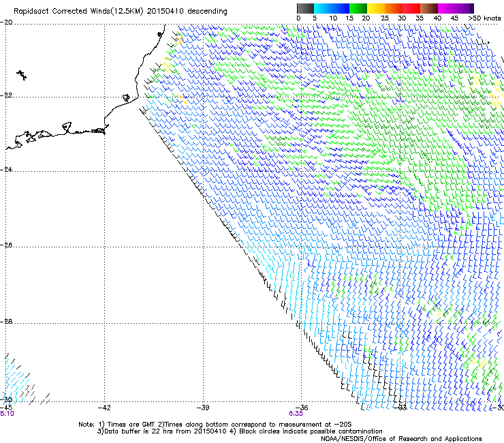Image resolution: width=504 pixels, height=443 pixels.
Task: Click the 6:35 purple time label
Action: pos(296,414)
